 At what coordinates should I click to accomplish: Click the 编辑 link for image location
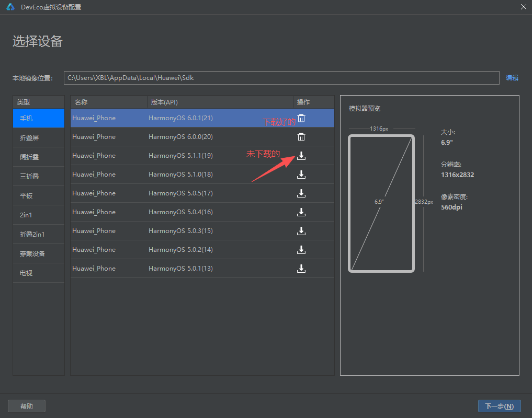512,78
